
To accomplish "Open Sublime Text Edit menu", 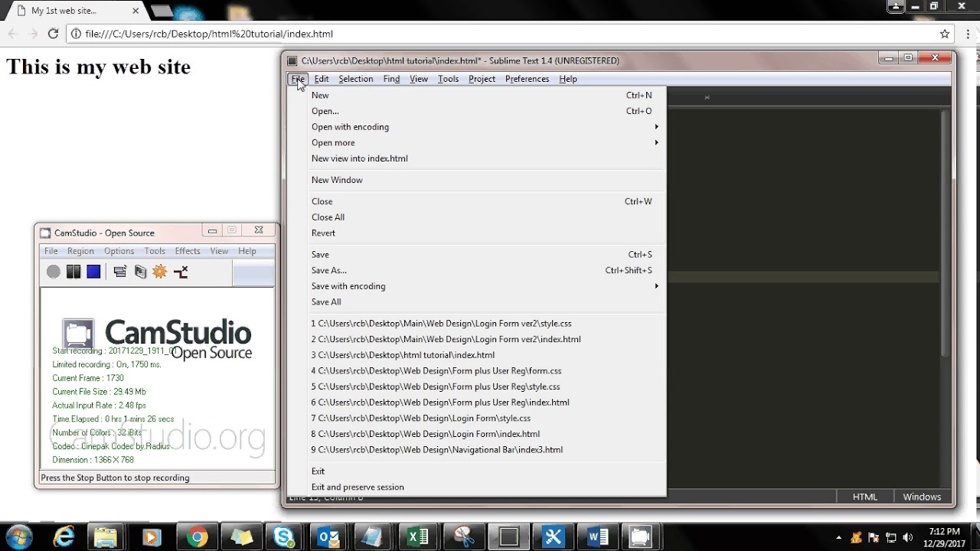I will [x=322, y=79].
